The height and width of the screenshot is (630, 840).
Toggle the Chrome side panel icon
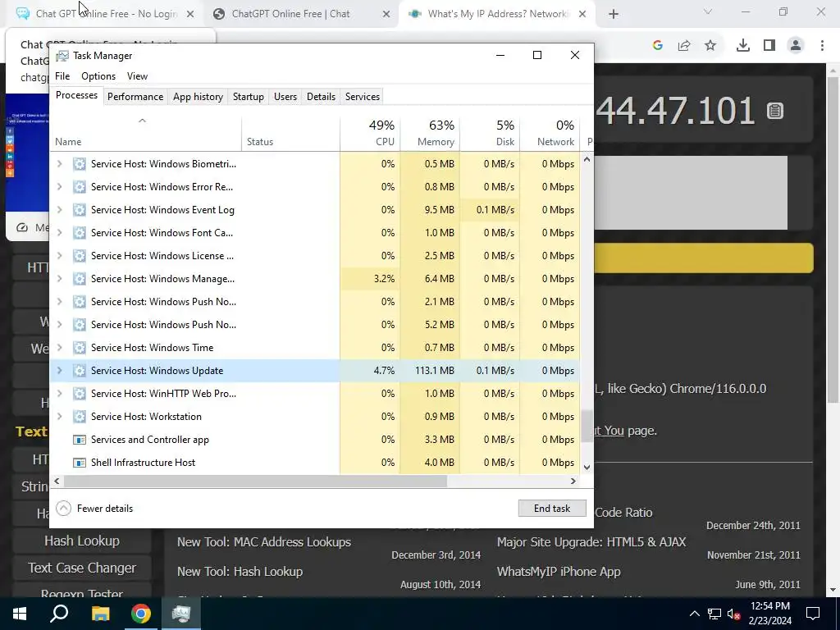[769, 46]
